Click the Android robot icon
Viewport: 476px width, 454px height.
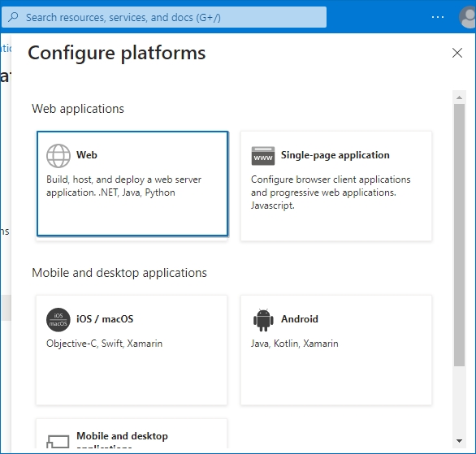click(263, 320)
